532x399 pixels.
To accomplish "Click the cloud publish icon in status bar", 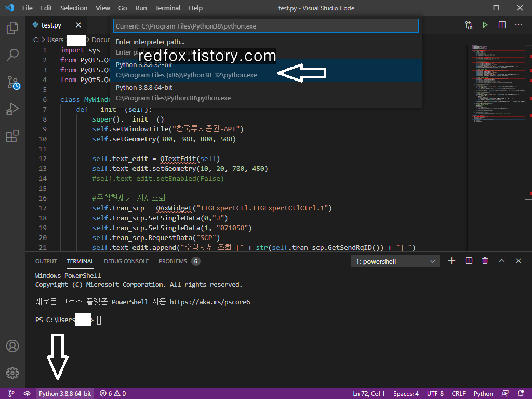I will (27, 394).
